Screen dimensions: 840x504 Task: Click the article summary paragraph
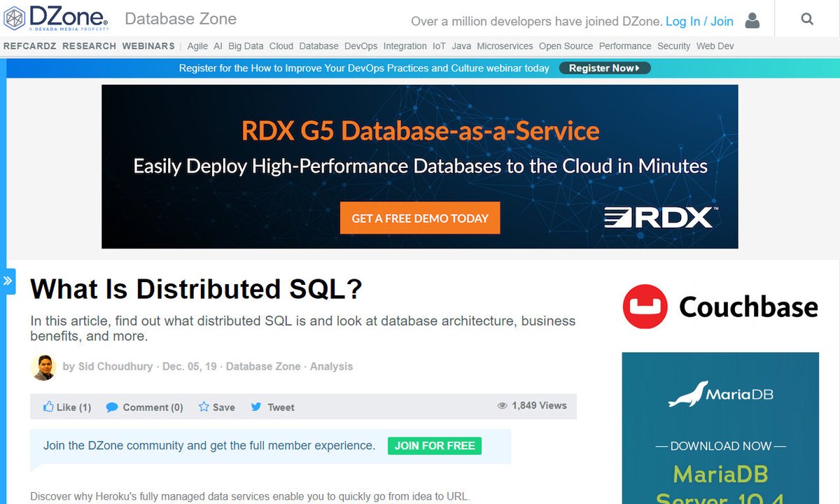pos(303,328)
